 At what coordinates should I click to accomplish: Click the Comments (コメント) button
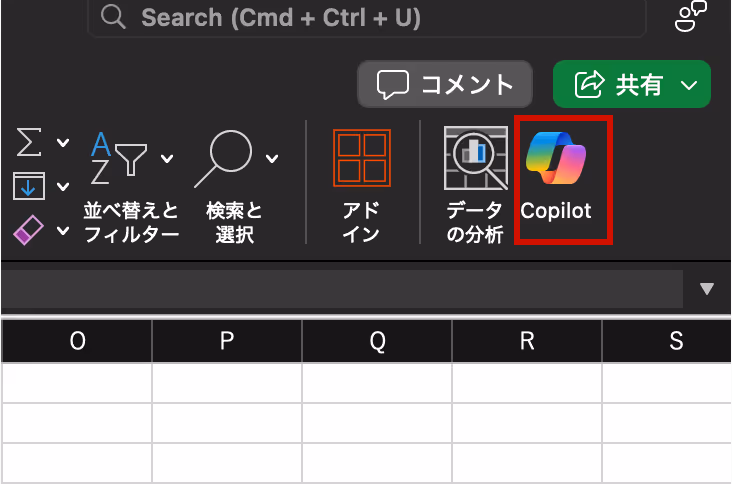[x=444, y=84]
